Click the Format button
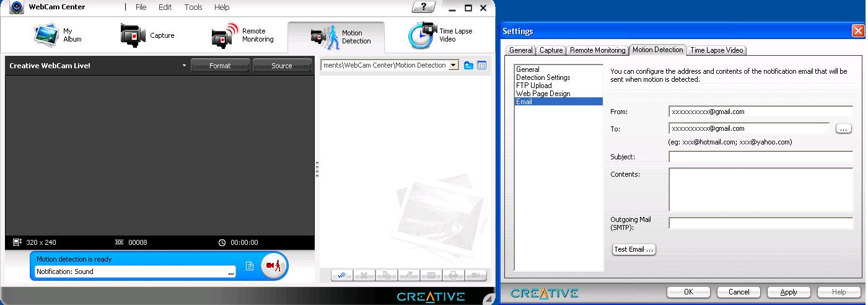The width and height of the screenshot is (868, 305). (x=220, y=66)
